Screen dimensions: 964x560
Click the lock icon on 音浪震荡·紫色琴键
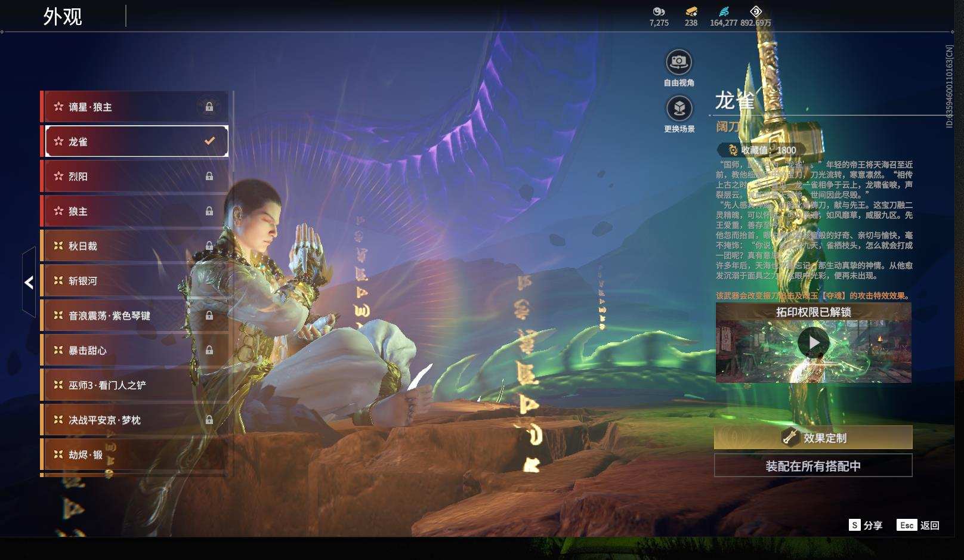(x=209, y=315)
